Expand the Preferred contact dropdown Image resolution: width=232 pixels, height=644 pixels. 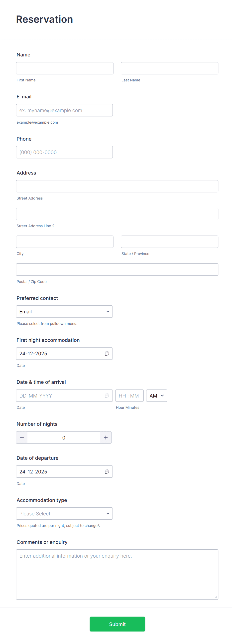(64, 311)
